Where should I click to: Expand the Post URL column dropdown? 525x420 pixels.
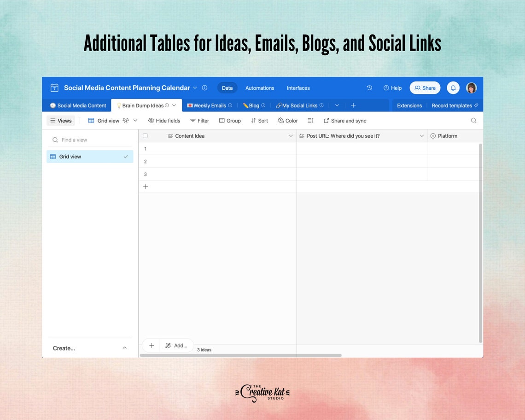tap(421, 136)
